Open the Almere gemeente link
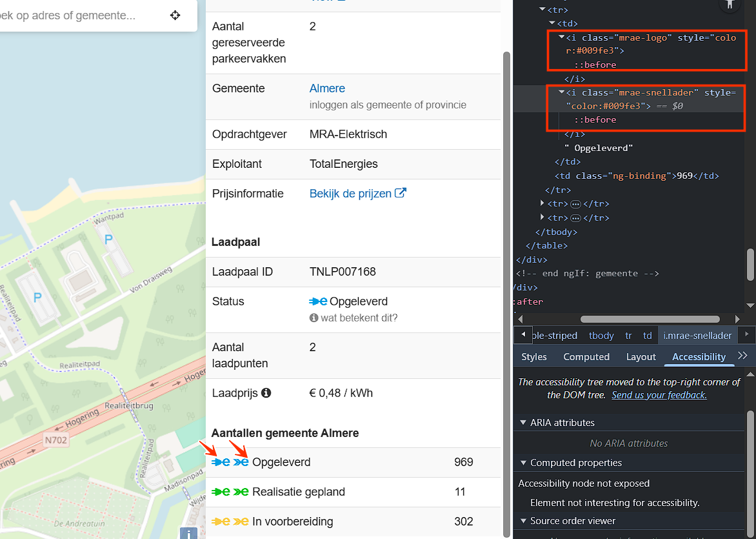756x539 pixels. [327, 88]
